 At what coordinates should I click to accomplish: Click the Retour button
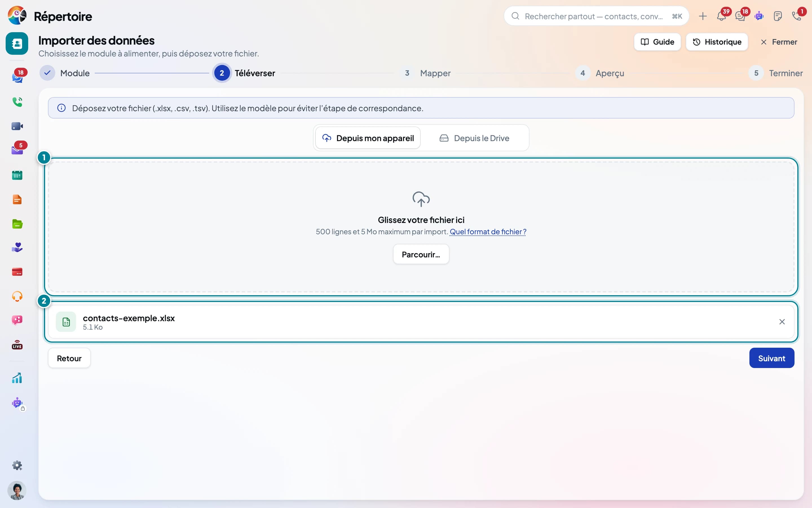(69, 358)
